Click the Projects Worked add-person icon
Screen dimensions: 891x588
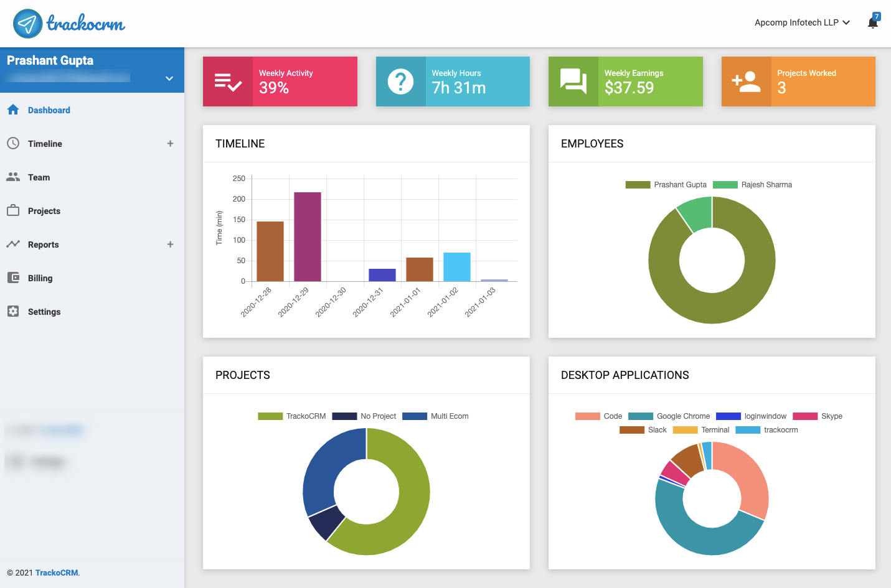pyautogui.click(x=746, y=82)
